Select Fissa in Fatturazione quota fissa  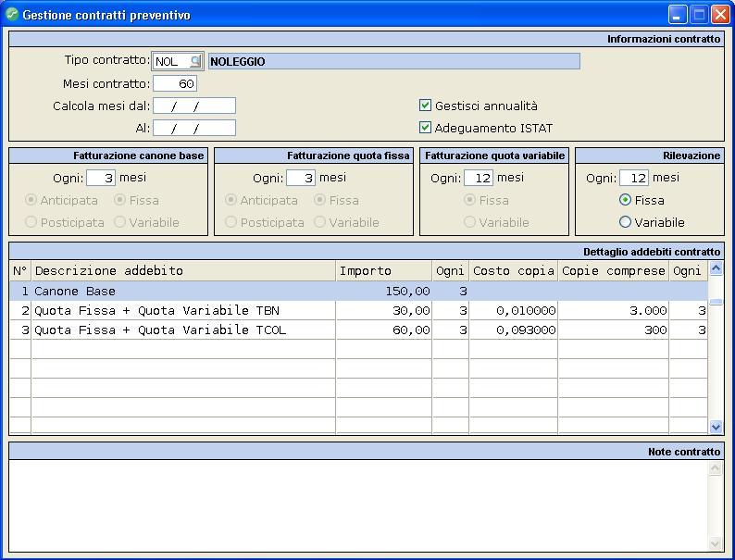coord(319,200)
